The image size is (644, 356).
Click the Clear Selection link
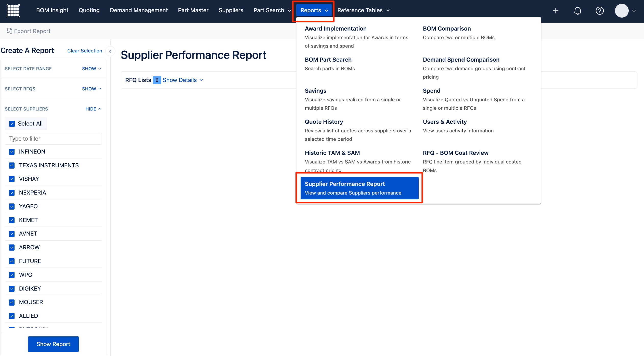(85, 51)
